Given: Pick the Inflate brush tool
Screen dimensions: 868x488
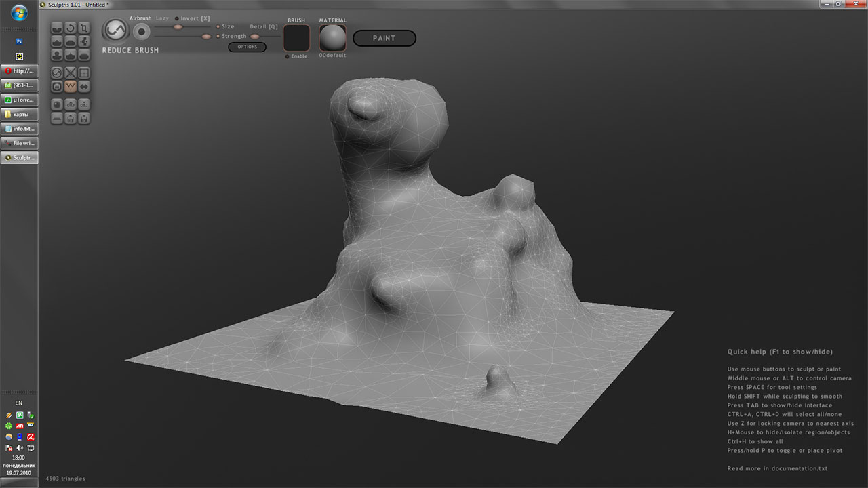Looking at the screenshot, I should pyautogui.click(x=57, y=55).
